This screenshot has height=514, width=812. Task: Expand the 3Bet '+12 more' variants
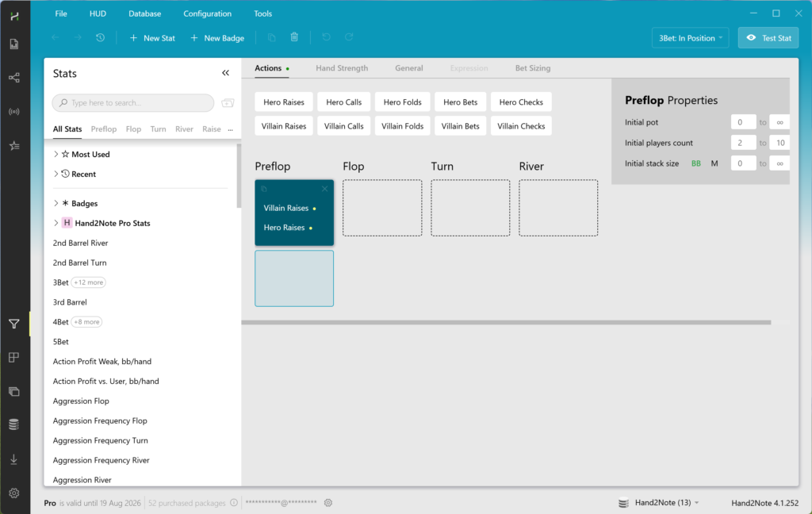(x=89, y=282)
